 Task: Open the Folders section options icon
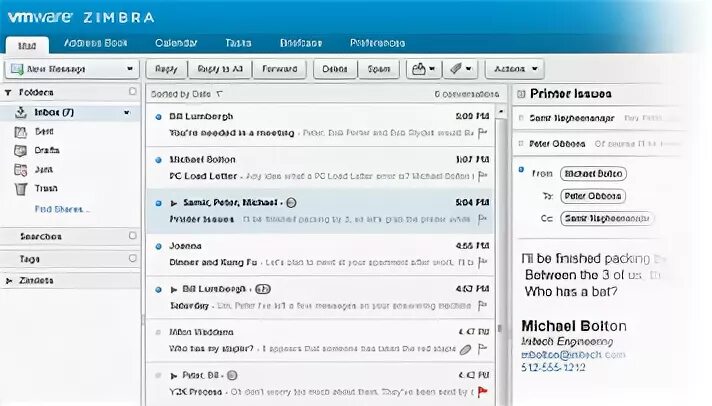(133, 92)
